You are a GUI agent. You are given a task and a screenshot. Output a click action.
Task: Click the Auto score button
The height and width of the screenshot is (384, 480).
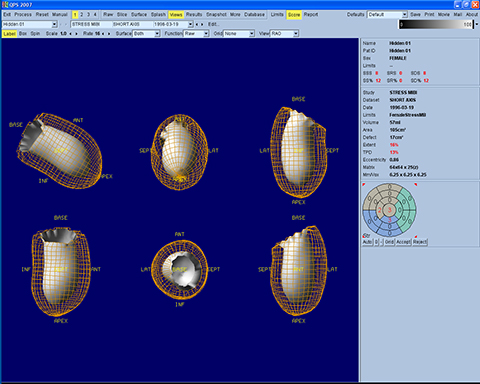[x=367, y=242]
